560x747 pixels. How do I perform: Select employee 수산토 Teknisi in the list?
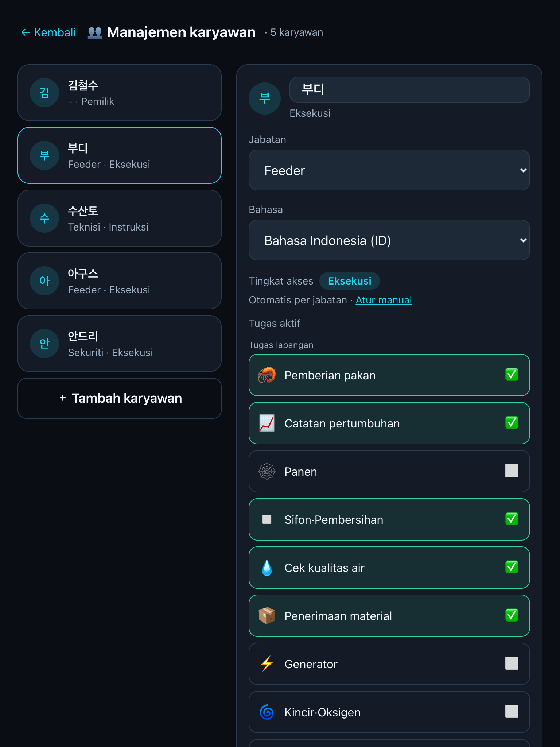tap(120, 218)
